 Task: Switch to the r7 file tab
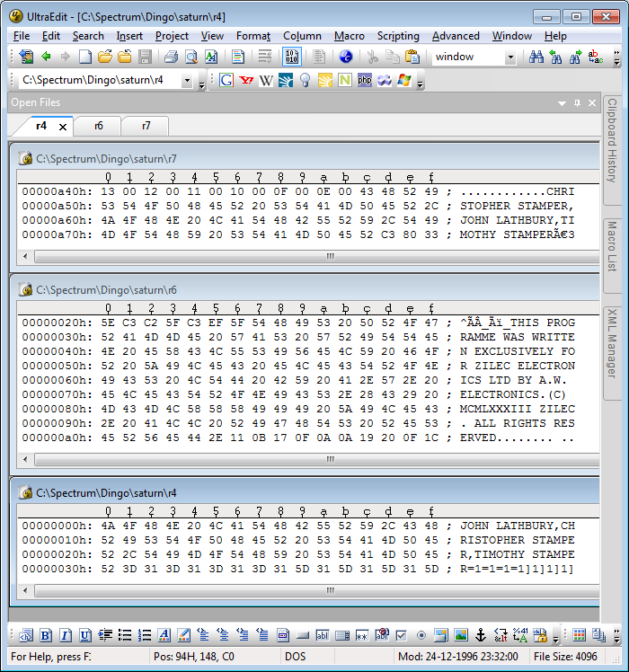tap(146, 126)
